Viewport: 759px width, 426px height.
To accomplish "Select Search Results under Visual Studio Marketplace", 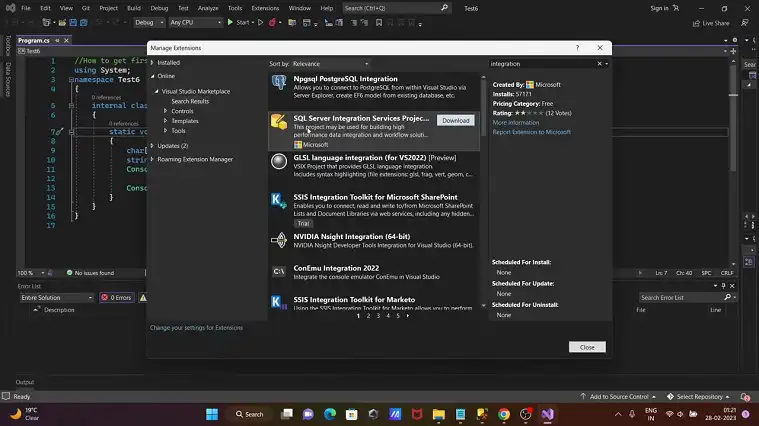I will tap(190, 101).
